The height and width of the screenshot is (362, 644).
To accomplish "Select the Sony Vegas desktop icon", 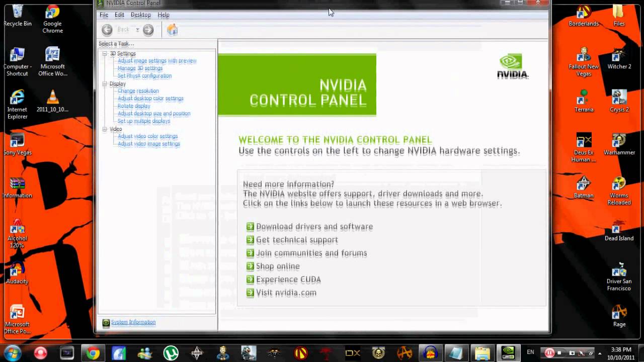I will coord(17,144).
